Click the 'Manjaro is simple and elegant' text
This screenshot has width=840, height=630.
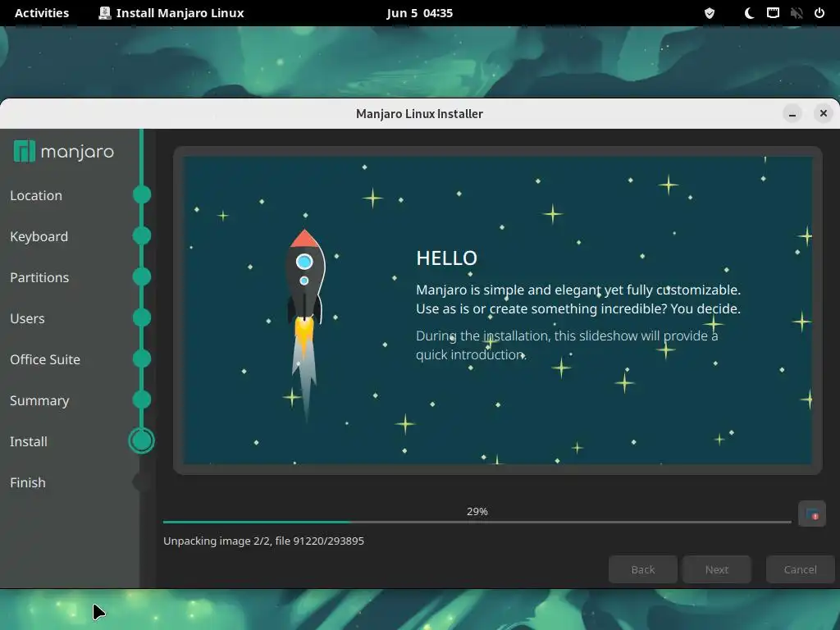(x=578, y=299)
